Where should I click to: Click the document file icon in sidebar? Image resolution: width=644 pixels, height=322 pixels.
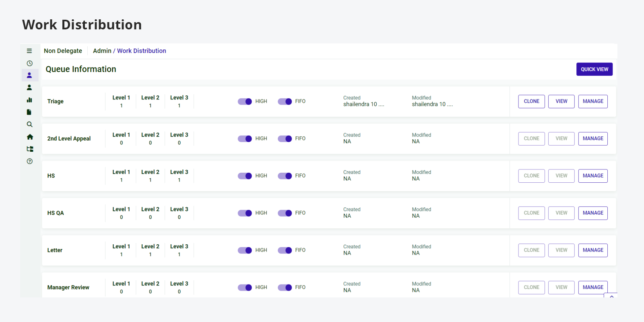click(29, 112)
